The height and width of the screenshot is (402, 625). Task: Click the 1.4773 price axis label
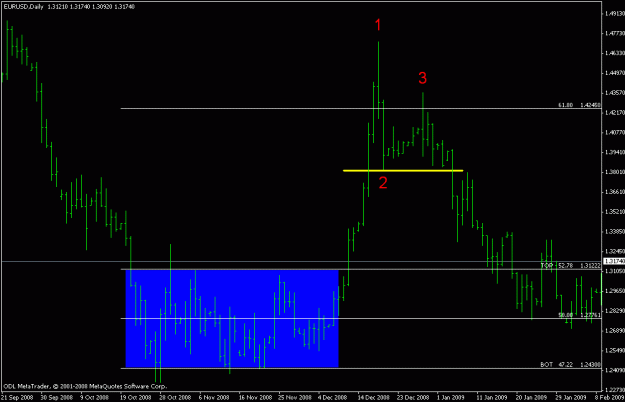[615, 33]
